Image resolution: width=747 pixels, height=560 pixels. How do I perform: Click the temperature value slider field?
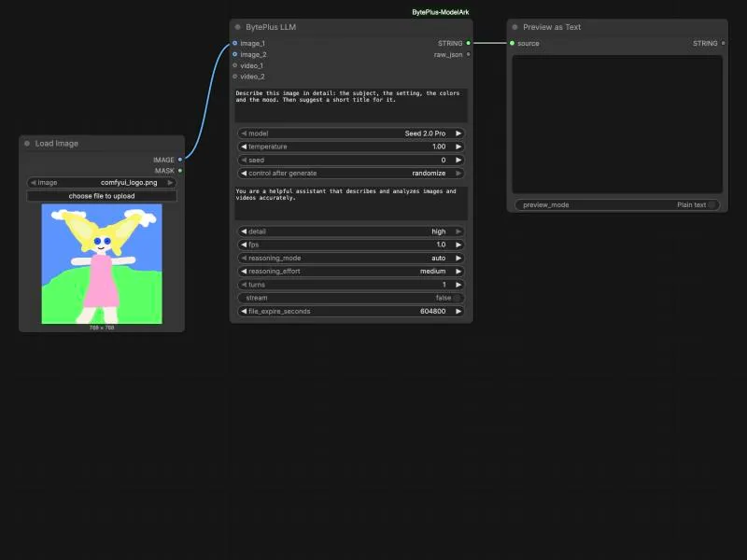351,147
